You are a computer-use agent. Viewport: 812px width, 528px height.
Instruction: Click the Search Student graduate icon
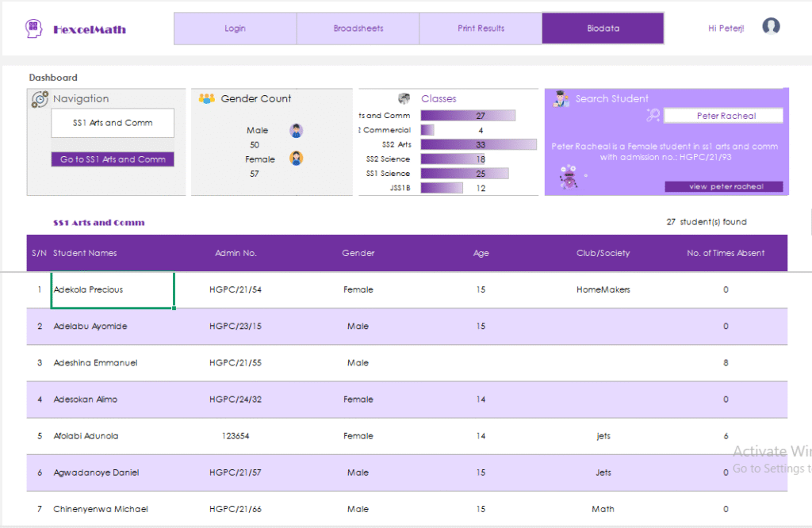pyautogui.click(x=561, y=99)
